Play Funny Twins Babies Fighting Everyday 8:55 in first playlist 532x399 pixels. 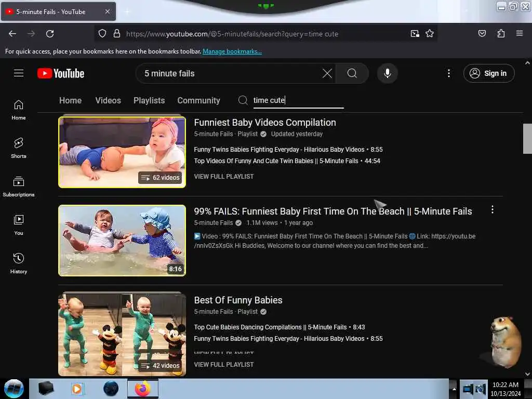coord(288,149)
